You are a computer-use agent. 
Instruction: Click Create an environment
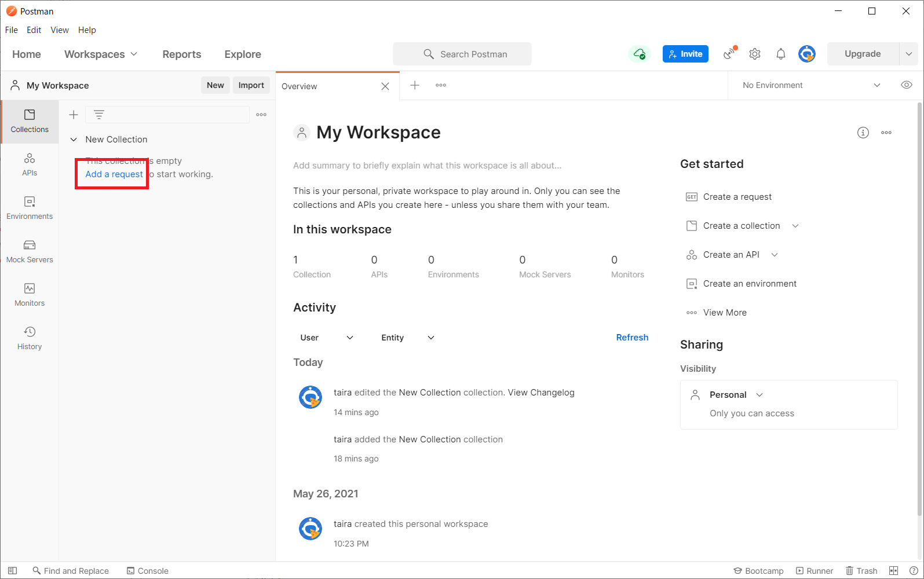pos(742,284)
